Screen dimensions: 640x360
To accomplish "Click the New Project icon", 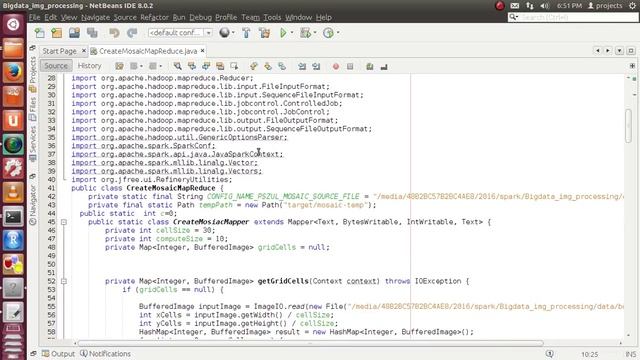I will [57, 33].
